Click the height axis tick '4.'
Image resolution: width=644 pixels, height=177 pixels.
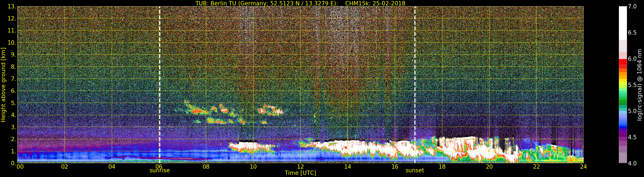coord(14,115)
